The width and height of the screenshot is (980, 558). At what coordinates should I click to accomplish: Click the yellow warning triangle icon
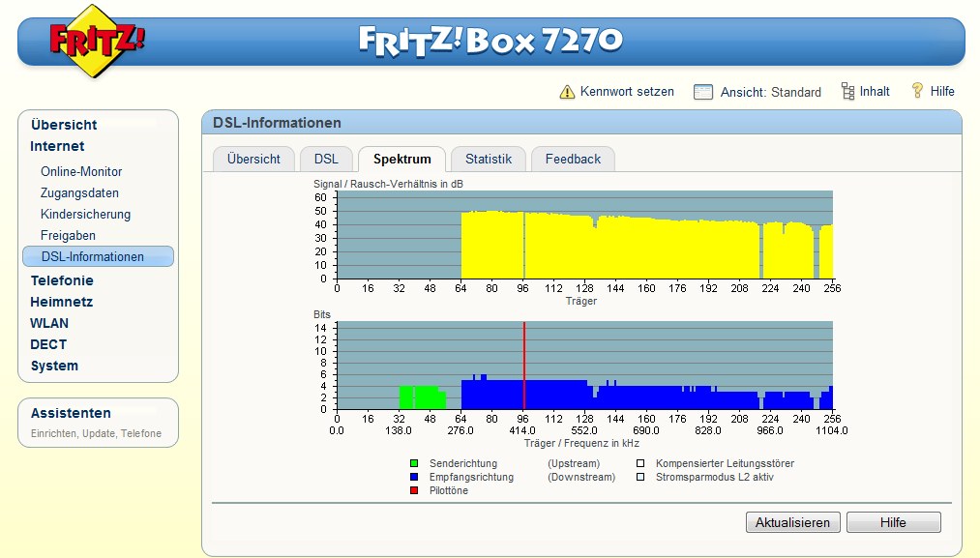[567, 92]
